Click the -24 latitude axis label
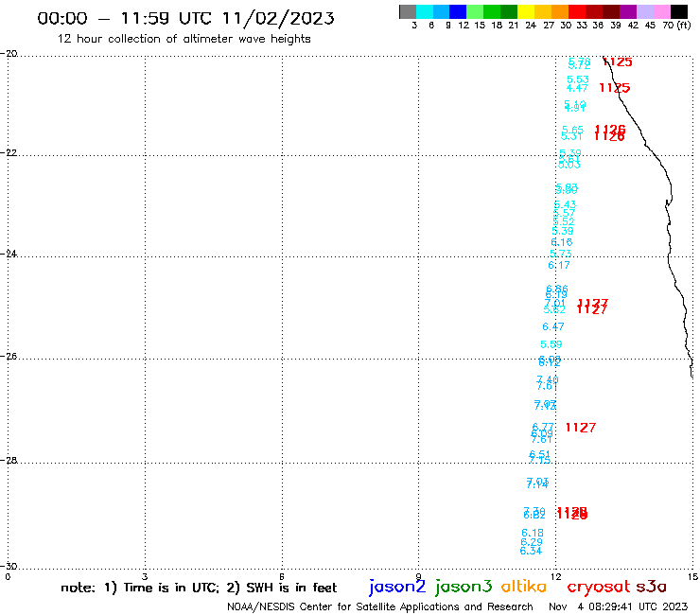Viewport: 700px width, 615px height. [9, 254]
